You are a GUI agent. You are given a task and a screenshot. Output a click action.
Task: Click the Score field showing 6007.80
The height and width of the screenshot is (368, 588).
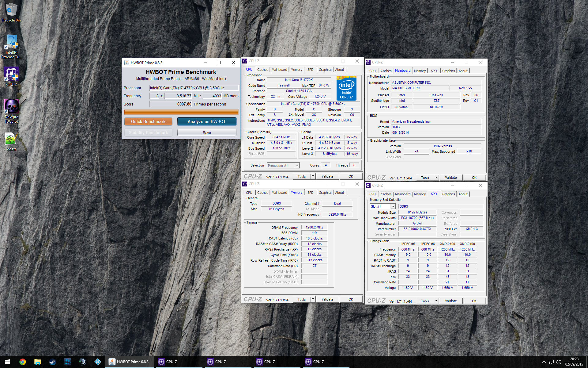[171, 104]
